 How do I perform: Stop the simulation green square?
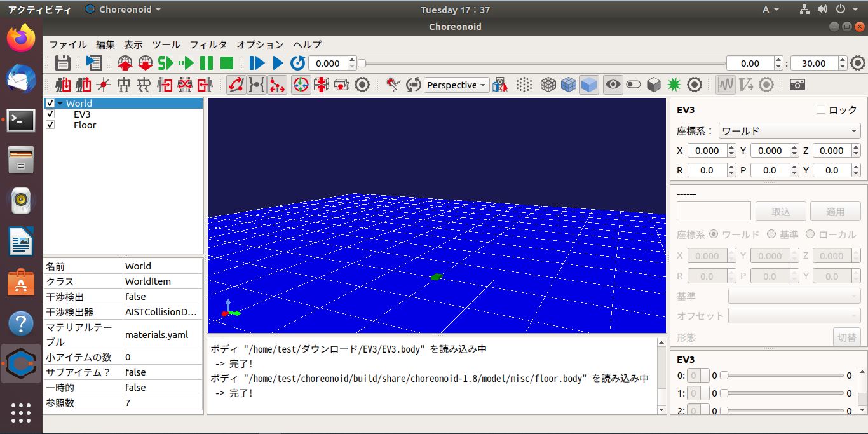tap(227, 63)
